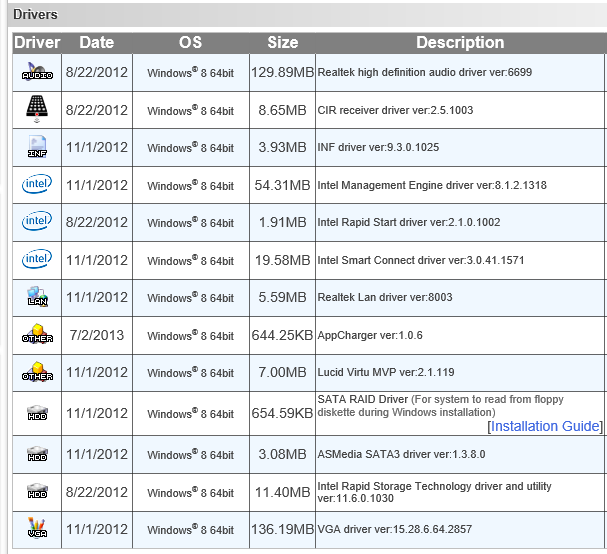Viewport: 607px width, 554px height.
Task: Click Intel Management Engine driver icon
Action: click(37, 184)
